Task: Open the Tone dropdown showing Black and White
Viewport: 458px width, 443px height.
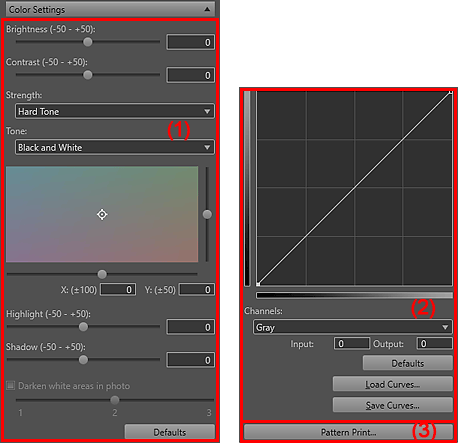Action: (x=115, y=147)
